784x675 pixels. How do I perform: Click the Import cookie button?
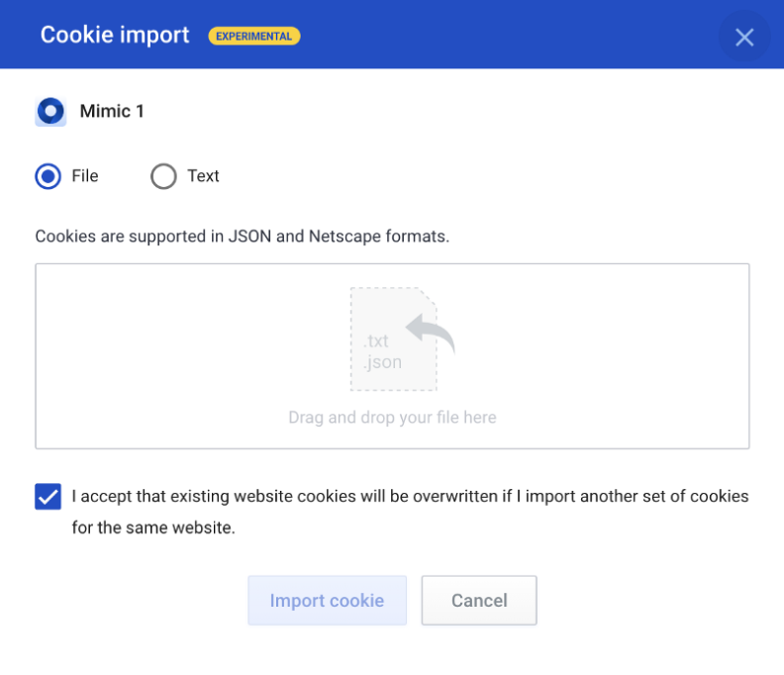(327, 600)
